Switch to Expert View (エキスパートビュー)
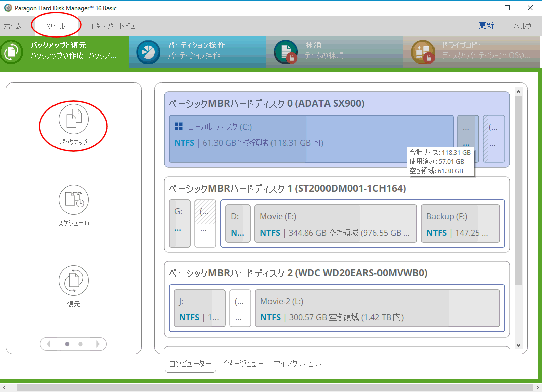The width and height of the screenshot is (542, 392). pyautogui.click(x=116, y=26)
